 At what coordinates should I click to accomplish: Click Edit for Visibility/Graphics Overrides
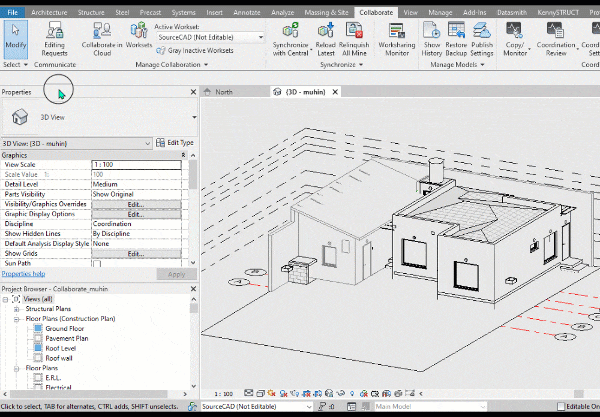136,204
